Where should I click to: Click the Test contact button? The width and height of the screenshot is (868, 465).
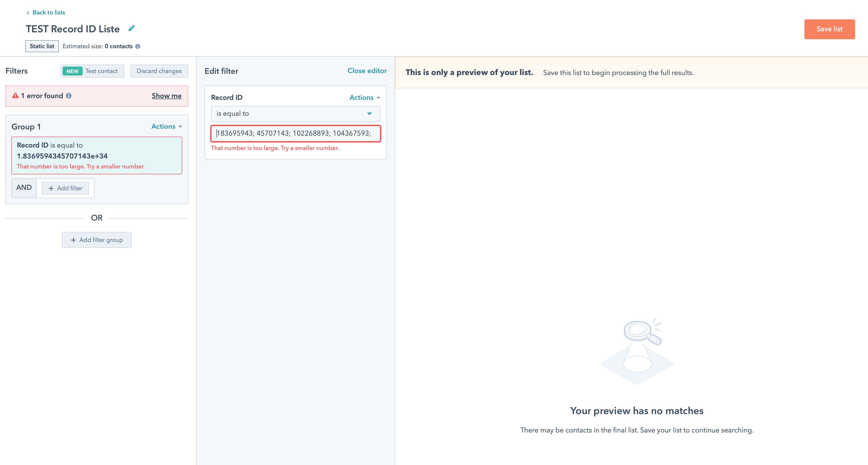coord(92,71)
